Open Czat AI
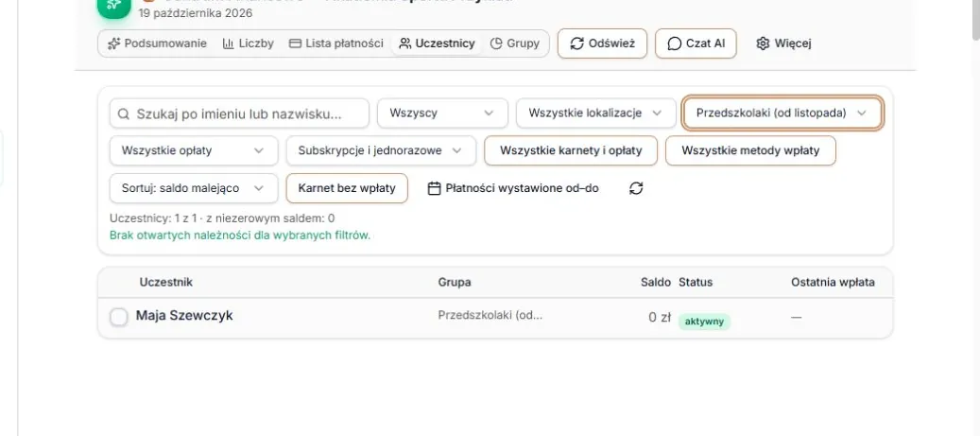The width and height of the screenshot is (980, 436). coord(696,44)
